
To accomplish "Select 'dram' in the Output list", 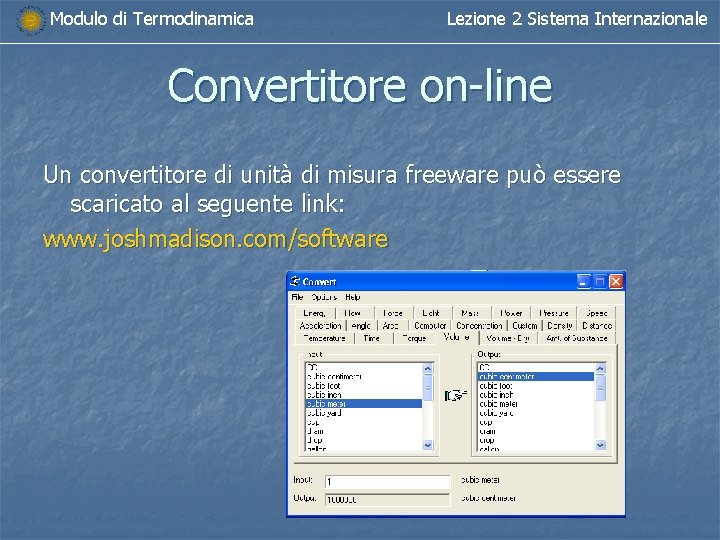I will (x=536, y=431).
